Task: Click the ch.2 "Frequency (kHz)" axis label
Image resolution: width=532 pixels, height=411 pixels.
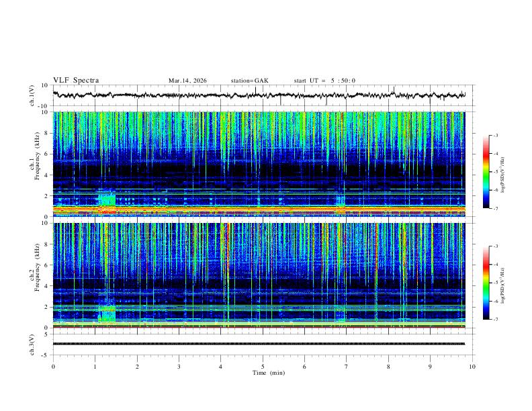Action: [x=37, y=267]
